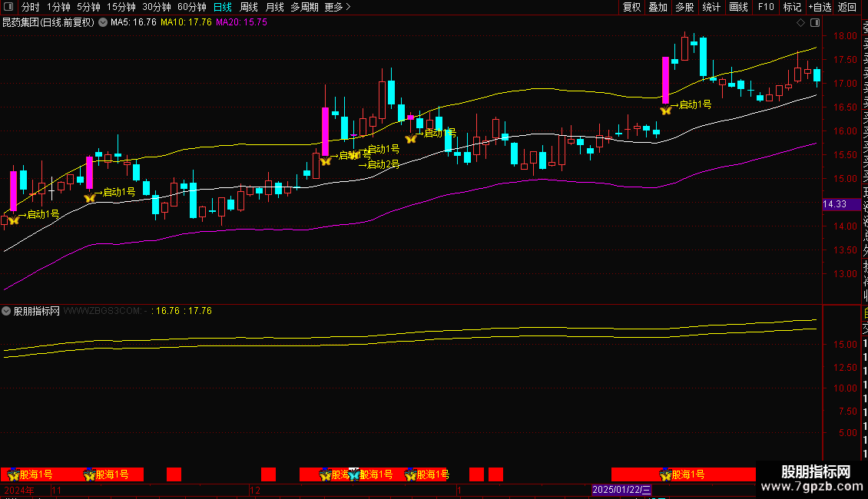Viewport: 868px width, 499px height.
Task: Select the 1分钟 period
Action: point(58,7)
